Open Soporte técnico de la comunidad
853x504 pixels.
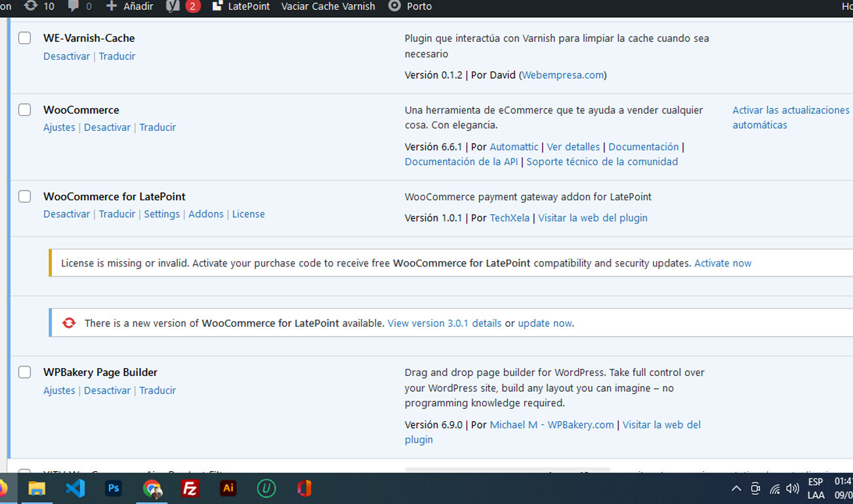pos(602,161)
